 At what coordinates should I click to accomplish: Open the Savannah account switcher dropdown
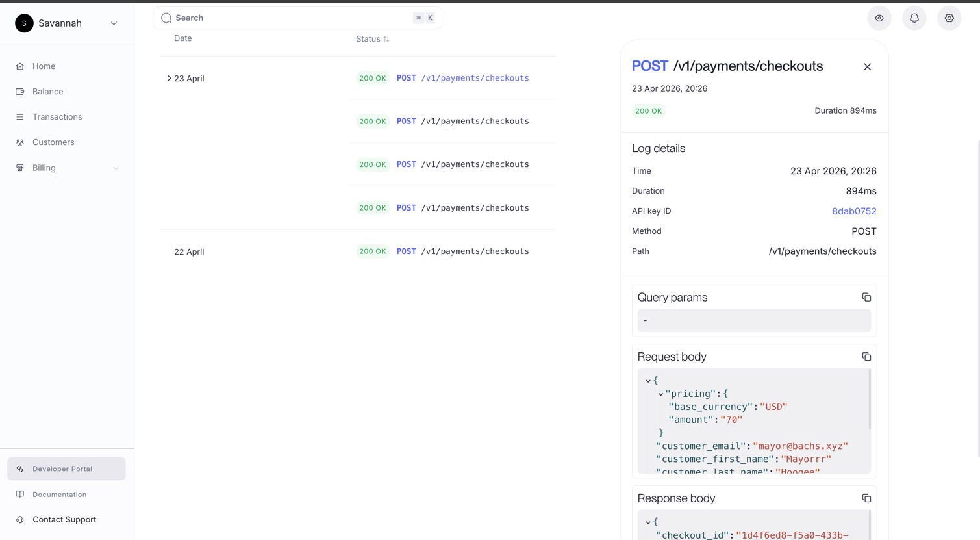tap(114, 23)
